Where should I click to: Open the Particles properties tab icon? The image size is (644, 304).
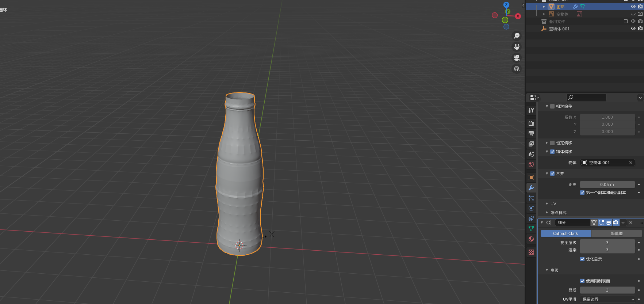tap(531, 198)
